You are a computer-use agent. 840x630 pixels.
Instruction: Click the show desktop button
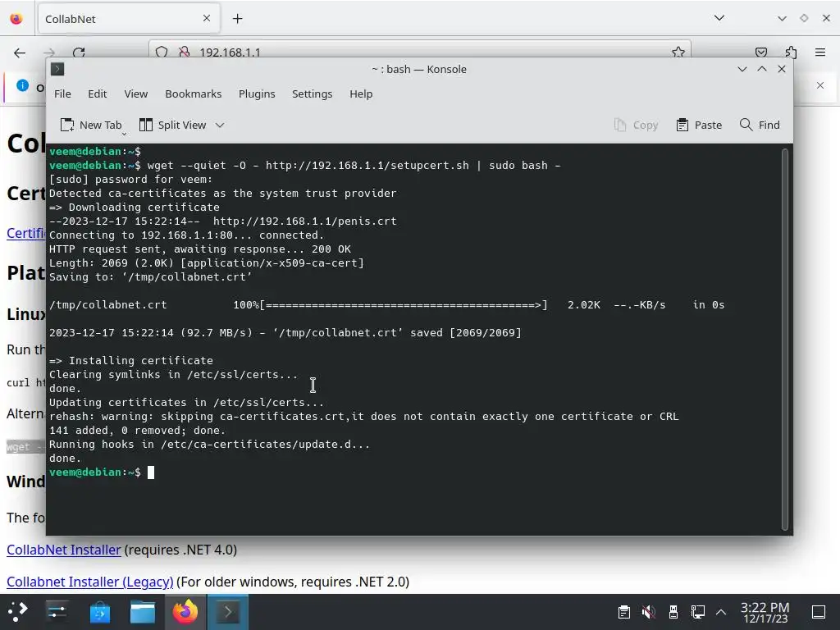coord(819,612)
